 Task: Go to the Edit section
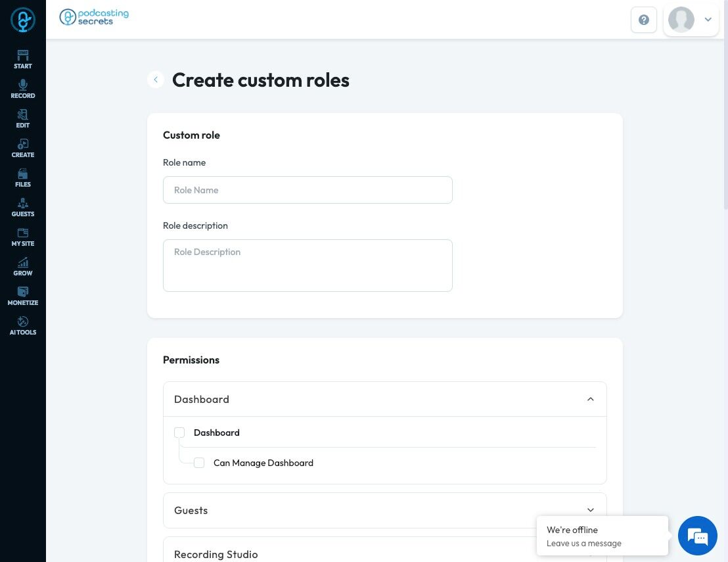(23, 118)
